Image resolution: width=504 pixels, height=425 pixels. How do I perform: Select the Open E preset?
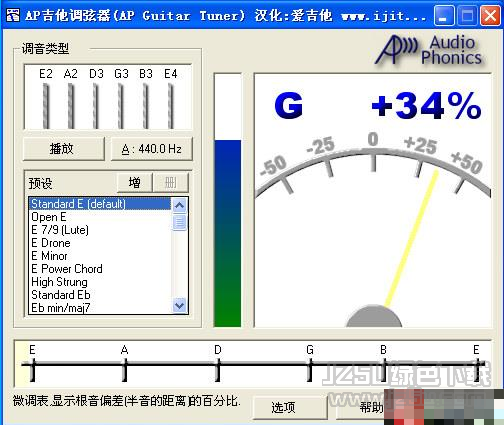click(x=100, y=217)
